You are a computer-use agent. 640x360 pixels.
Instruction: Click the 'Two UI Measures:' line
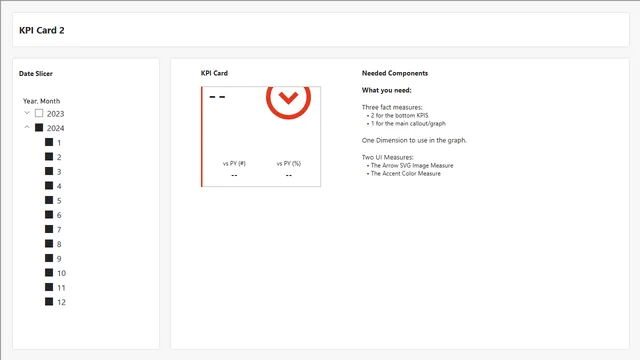coord(387,157)
